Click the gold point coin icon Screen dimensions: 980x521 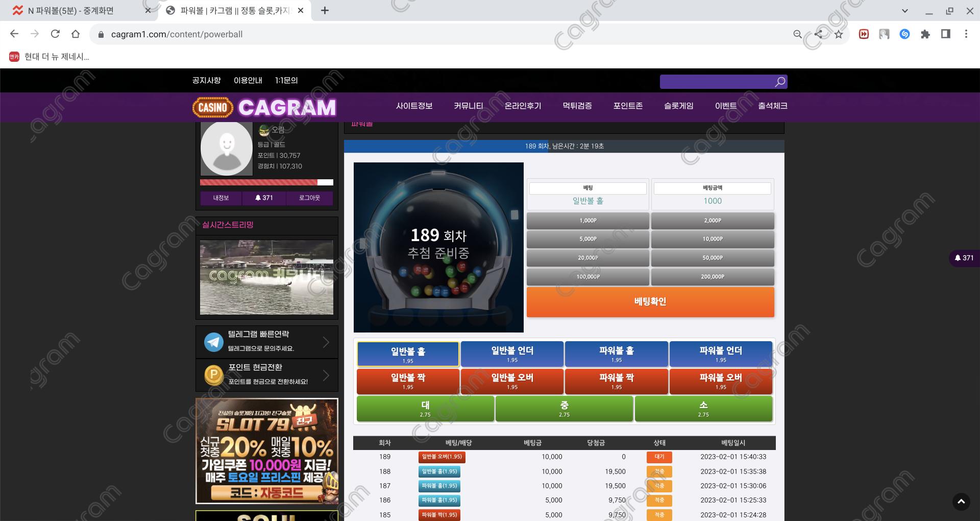click(x=213, y=375)
